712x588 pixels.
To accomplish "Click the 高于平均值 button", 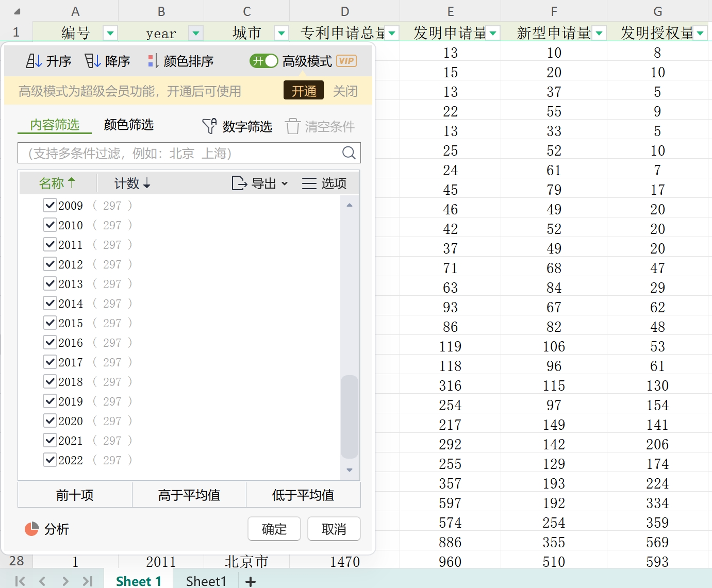I will [189, 495].
